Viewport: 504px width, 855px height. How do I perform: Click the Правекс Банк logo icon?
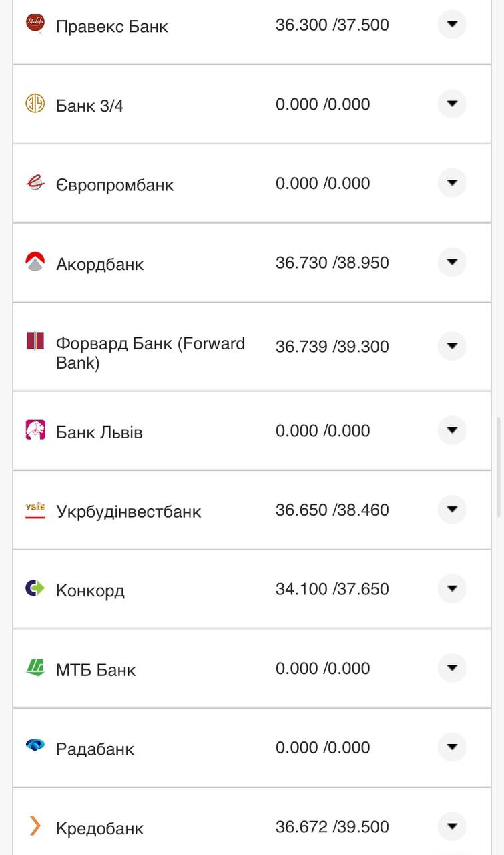(x=35, y=23)
